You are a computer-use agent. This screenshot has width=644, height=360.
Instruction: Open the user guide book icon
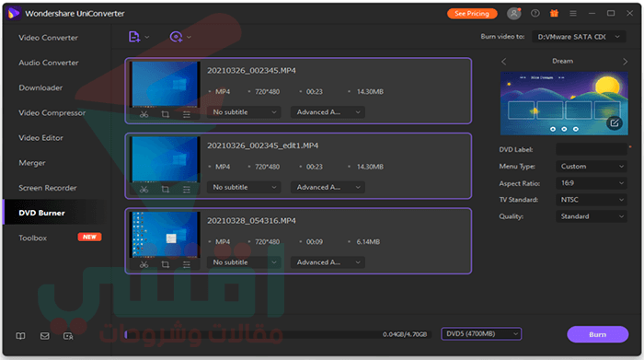[20, 336]
